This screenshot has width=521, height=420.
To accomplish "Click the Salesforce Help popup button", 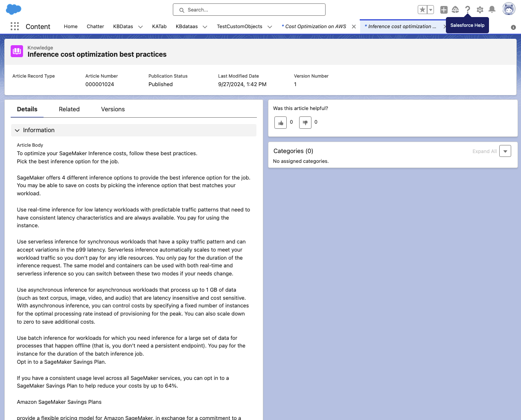I will (x=467, y=25).
